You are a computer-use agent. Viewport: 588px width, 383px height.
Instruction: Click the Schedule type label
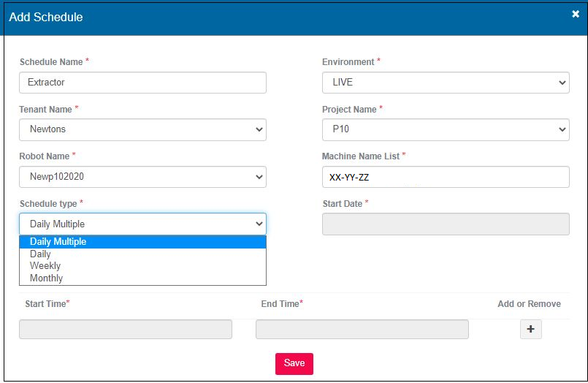click(x=48, y=203)
